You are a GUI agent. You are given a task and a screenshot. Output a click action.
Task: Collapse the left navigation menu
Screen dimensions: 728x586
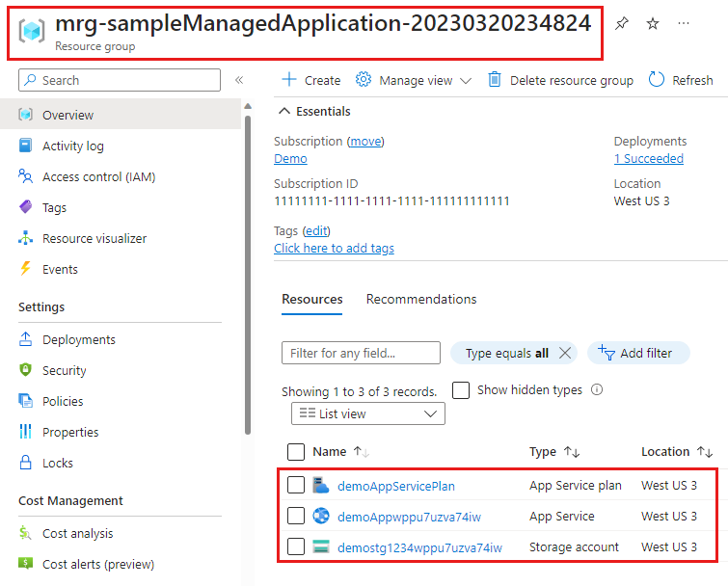(x=239, y=80)
